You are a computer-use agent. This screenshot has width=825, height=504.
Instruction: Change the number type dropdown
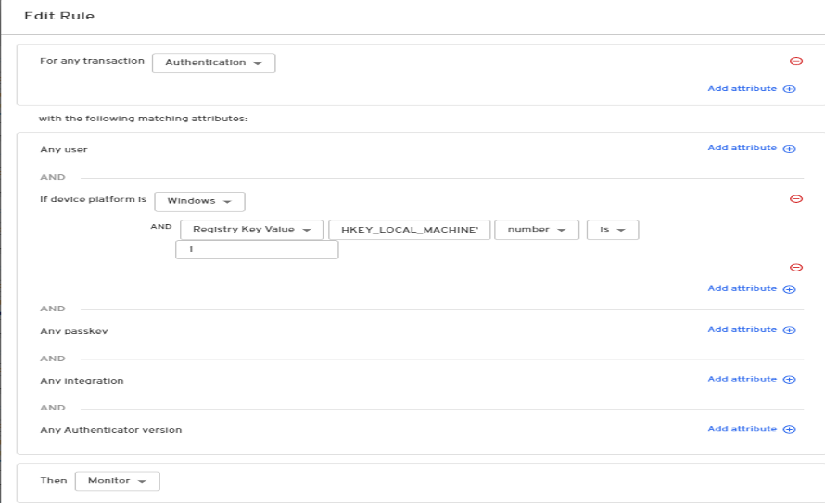[x=537, y=230]
